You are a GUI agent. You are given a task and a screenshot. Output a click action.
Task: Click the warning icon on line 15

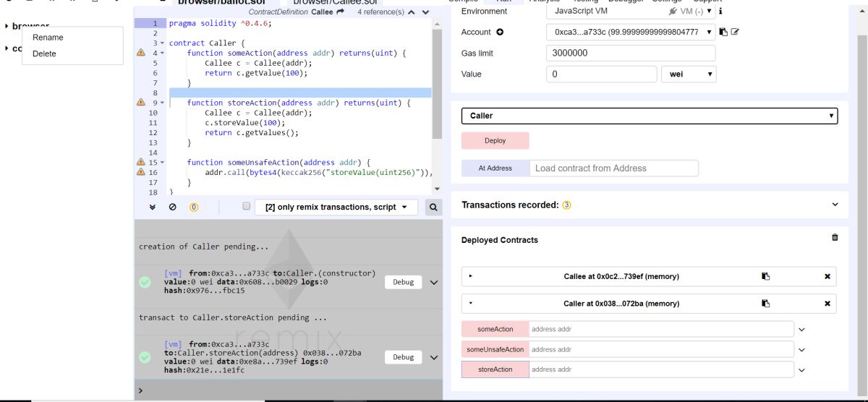point(141,163)
